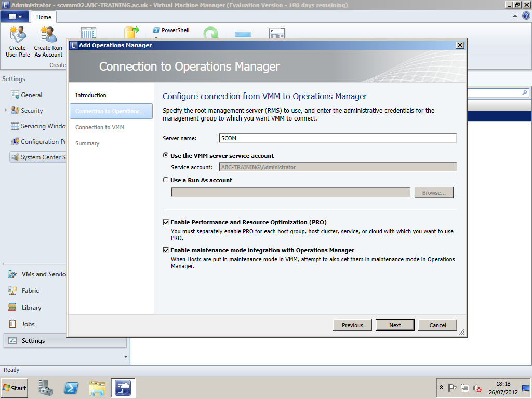Viewport: 532px width, 399px height.
Task: Select Summary wizard step
Action: 87,143
